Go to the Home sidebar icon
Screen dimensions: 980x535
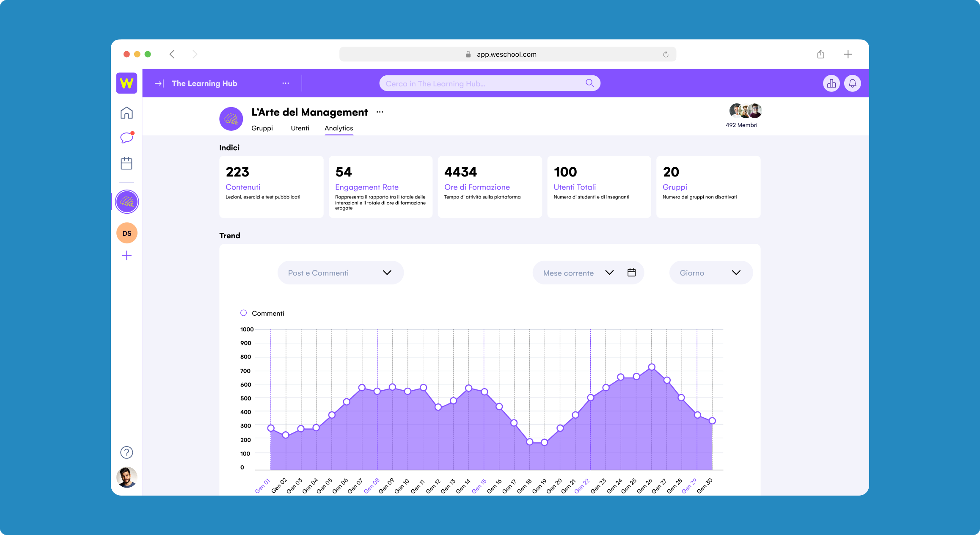(x=127, y=113)
